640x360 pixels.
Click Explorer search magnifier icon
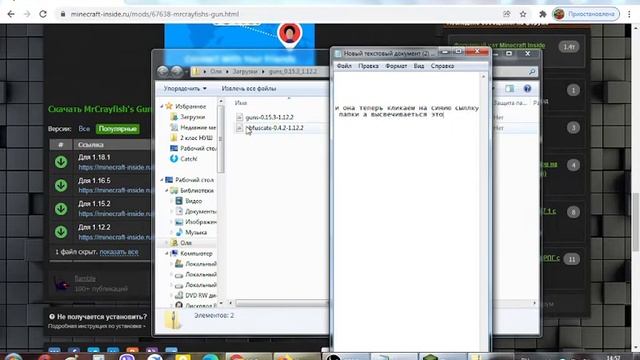click(x=532, y=72)
